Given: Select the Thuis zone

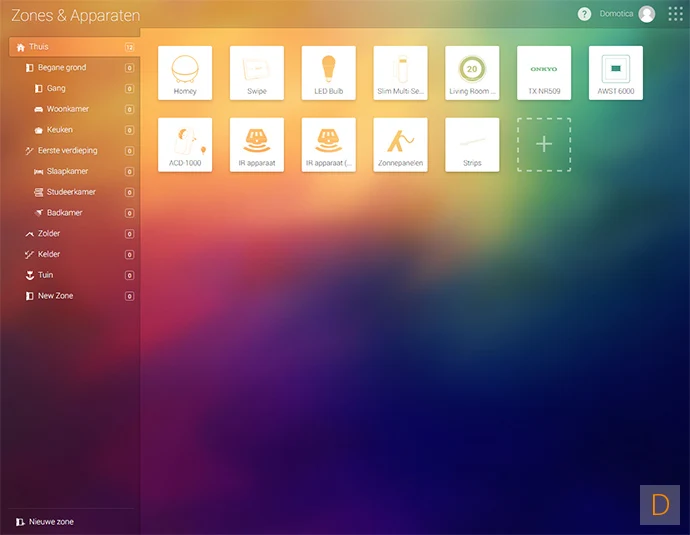Looking at the screenshot, I should click(x=74, y=47).
